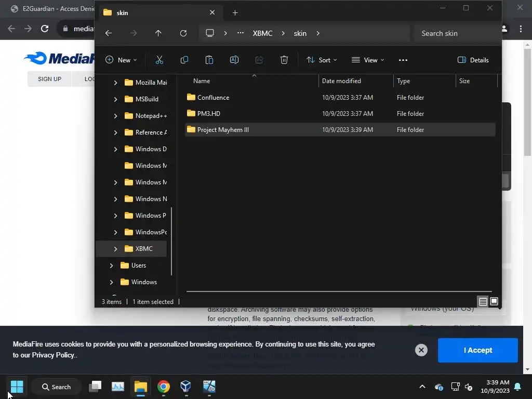Close the skin tab
This screenshot has height=399, width=532.
[212, 12]
